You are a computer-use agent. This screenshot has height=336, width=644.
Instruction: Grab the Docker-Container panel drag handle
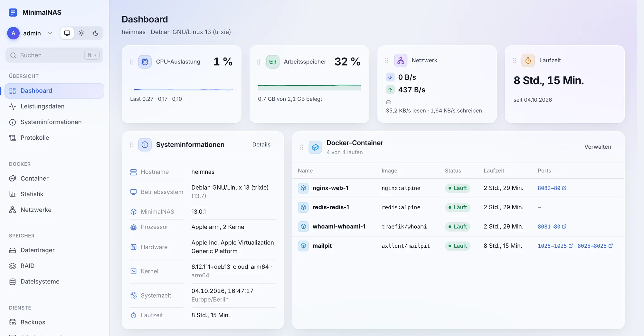click(x=302, y=147)
